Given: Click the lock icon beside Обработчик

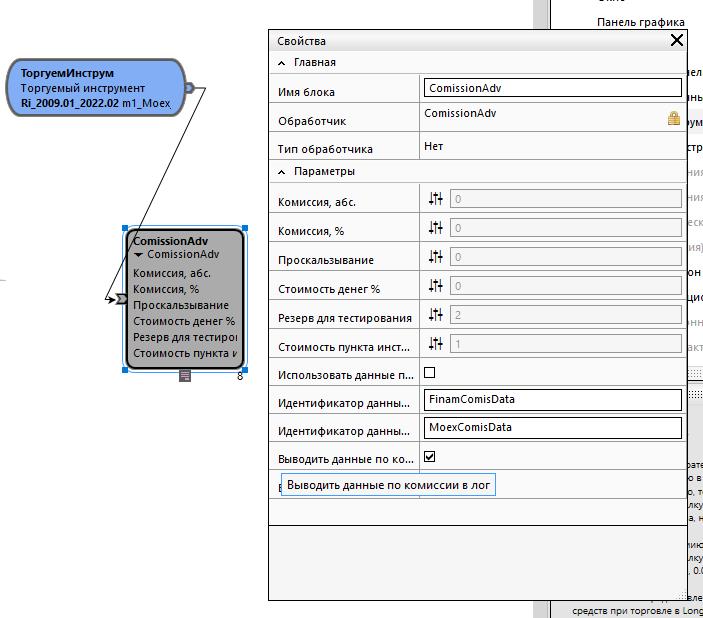Looking at the screenshot, I should [x=674, y=119].
